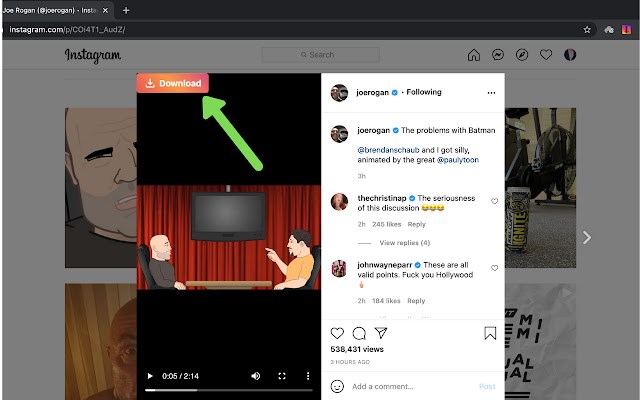Open the emoji picker smiley icon
Viewport: 640px width, 400px height.
pyautogui.click(x=337, y=386)
